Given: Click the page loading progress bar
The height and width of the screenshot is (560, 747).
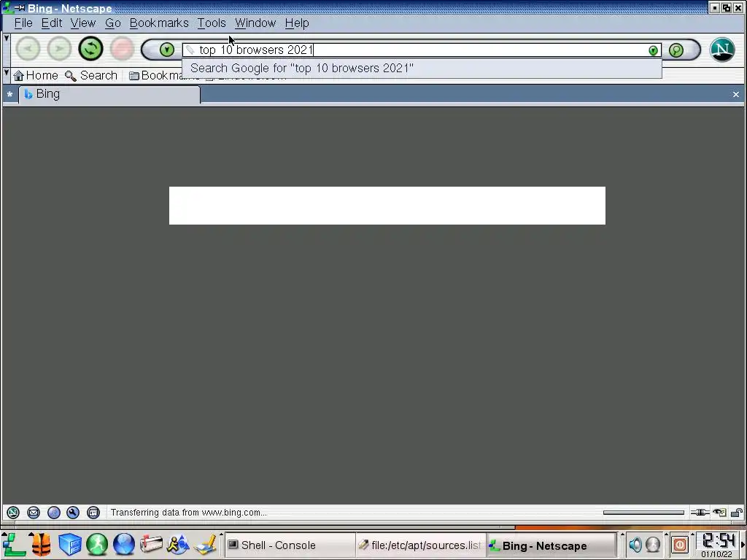Looking at the screenshot, I should [x=643, y=513].
